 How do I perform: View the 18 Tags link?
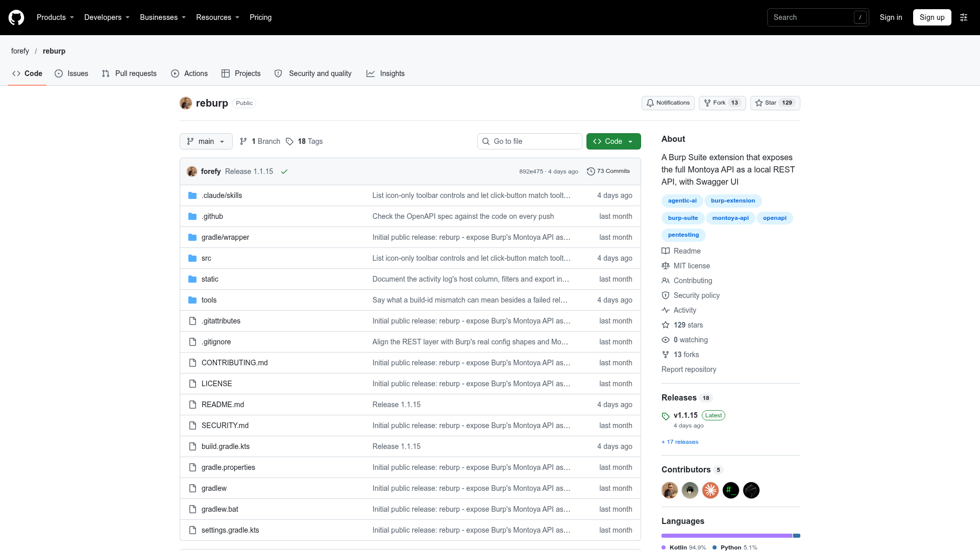(x=304, y=141)
